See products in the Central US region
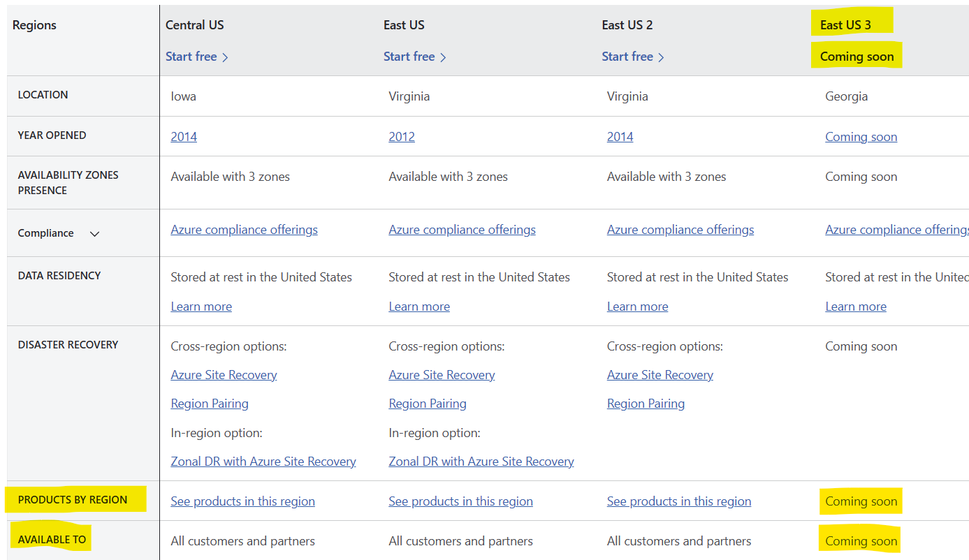 (x=242, y=501)
